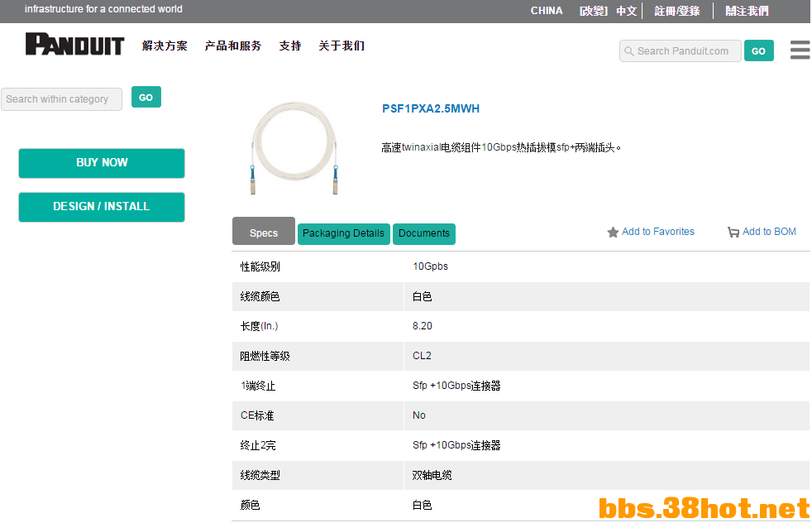
Task: Click the 线缆类型 row label
Action: click(x=260, y=475)
